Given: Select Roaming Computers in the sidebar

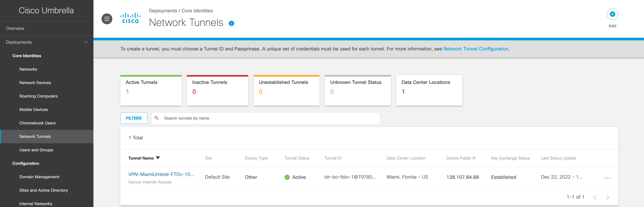Looking at the screenshot, I should click(38, 96).
